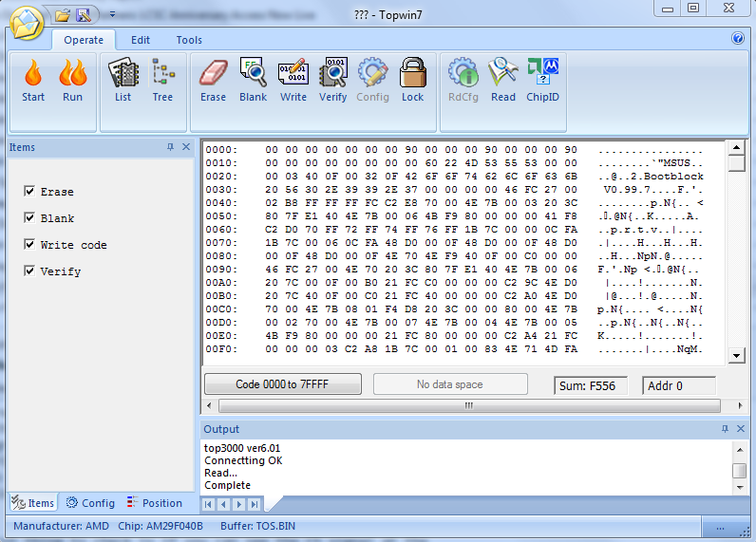Click 'Buffer: TOS.BIN' in status bar
The width and height of the screenshot is (756, 542).
coord(258,526)
